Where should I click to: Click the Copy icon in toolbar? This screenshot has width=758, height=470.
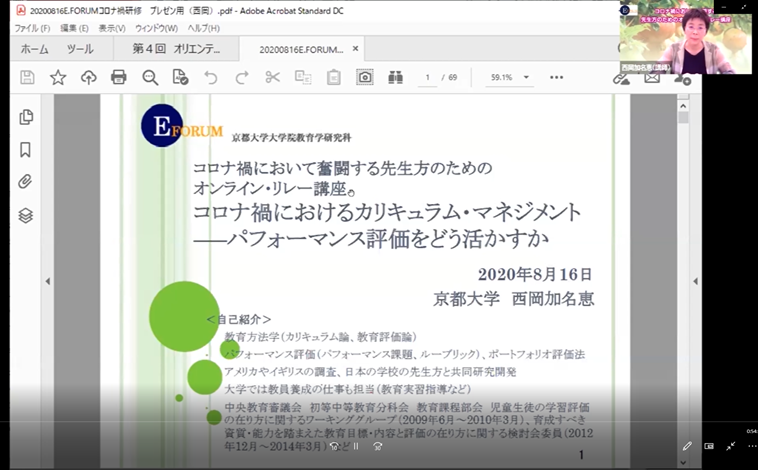[303, 77]
